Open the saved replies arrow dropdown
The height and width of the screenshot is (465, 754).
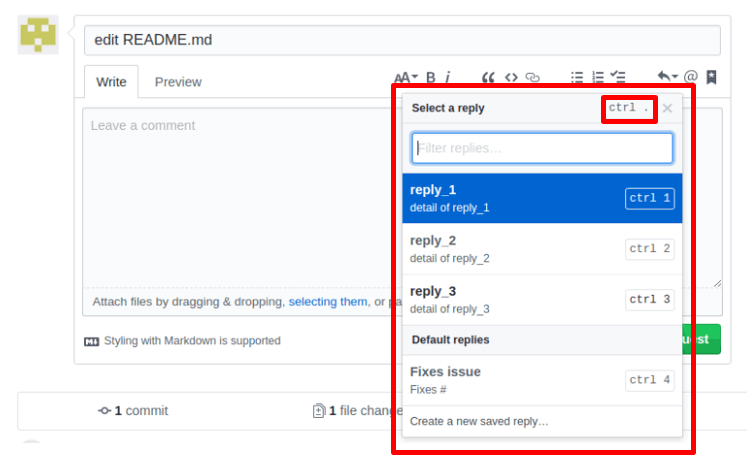(667, 76)
